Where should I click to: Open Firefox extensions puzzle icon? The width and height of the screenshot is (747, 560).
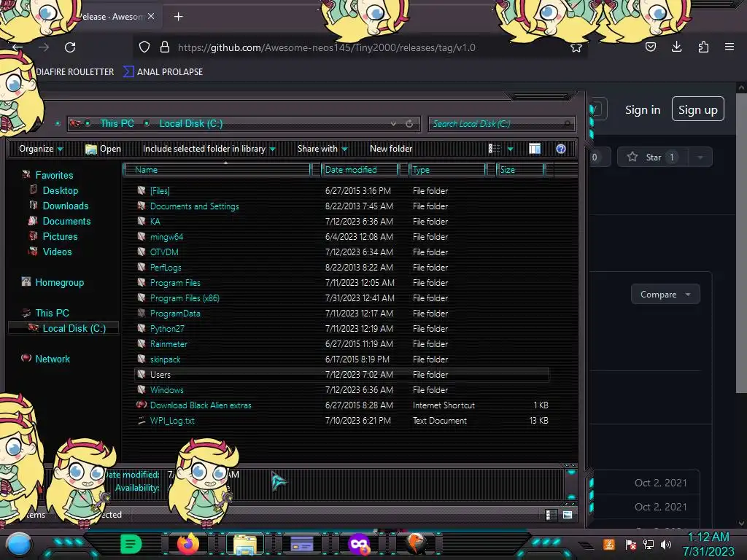click(703, 47)
